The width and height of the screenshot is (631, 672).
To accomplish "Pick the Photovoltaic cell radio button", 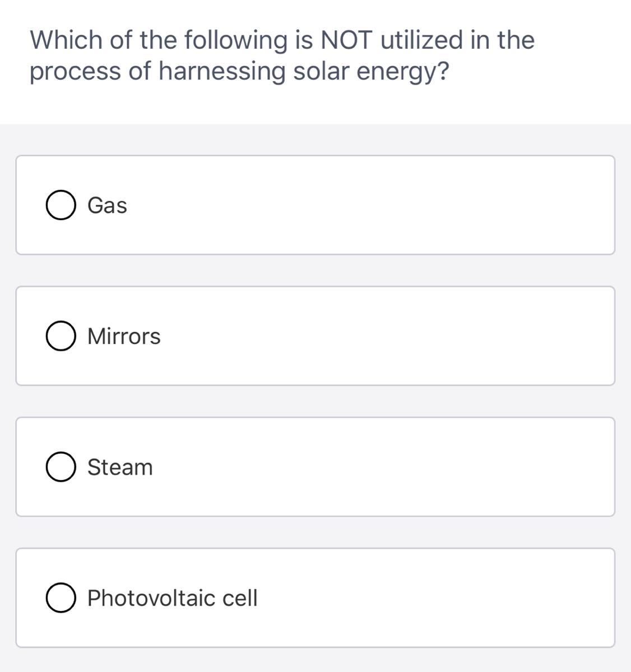I will click(61, 598).
